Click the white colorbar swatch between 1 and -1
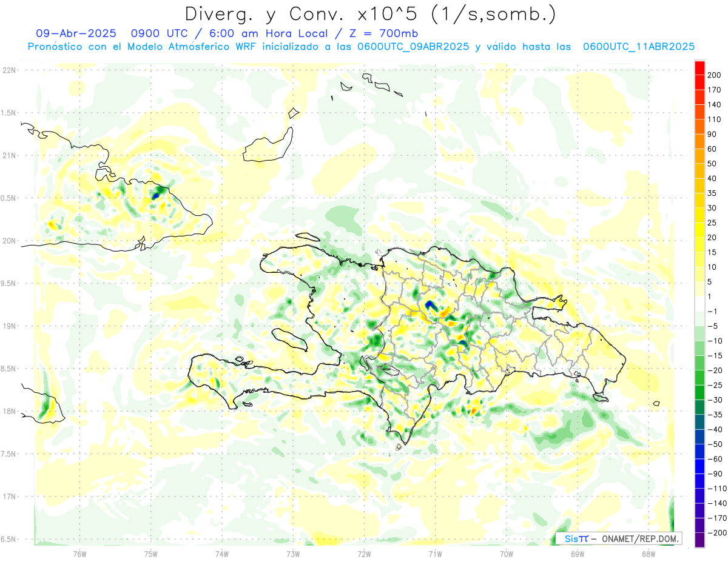The width and height of the screenshot is (728, 562). 699,304
